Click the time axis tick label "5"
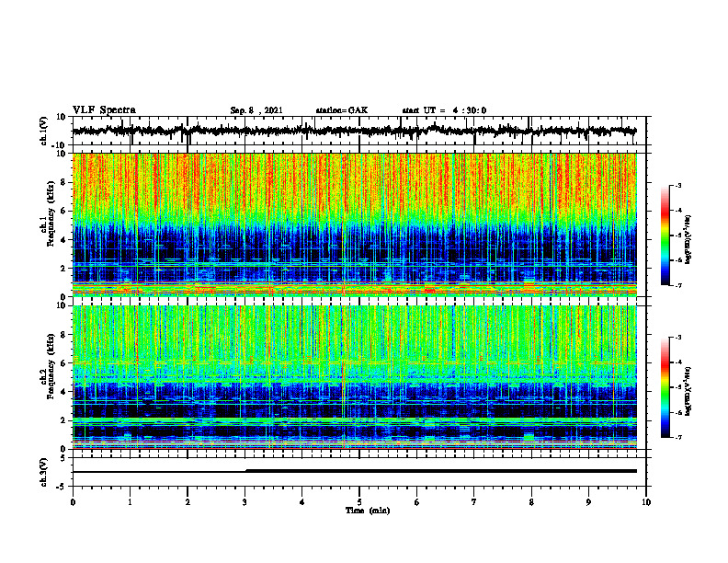The width and height of the screenshot is (728, 563). (359, 502)
